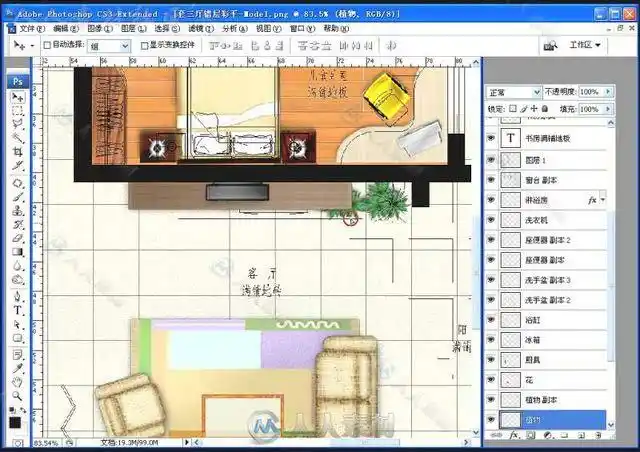Image resolution: width=640 pixels, height=452 pixels.
Task: Select the Zoom tool
Action: coord(17,396)
